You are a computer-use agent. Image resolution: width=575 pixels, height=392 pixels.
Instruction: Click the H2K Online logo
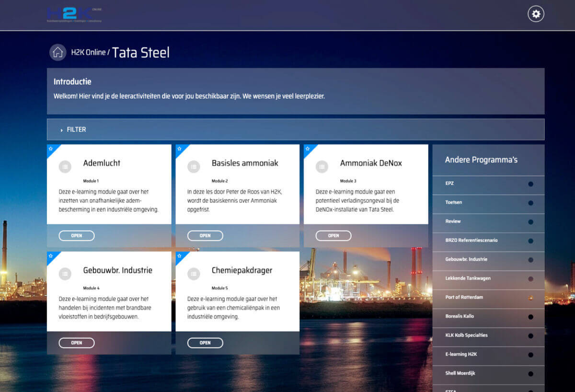74,15
